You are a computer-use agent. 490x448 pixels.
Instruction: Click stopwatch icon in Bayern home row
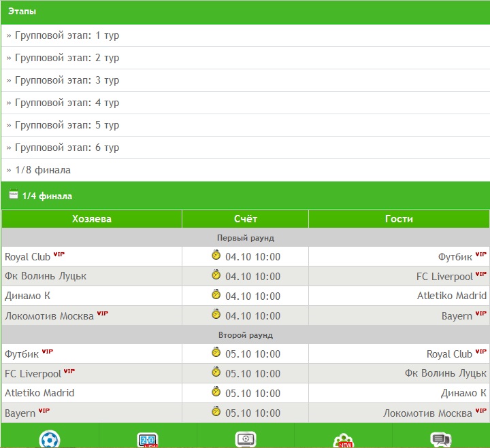(x=216, y=411)
